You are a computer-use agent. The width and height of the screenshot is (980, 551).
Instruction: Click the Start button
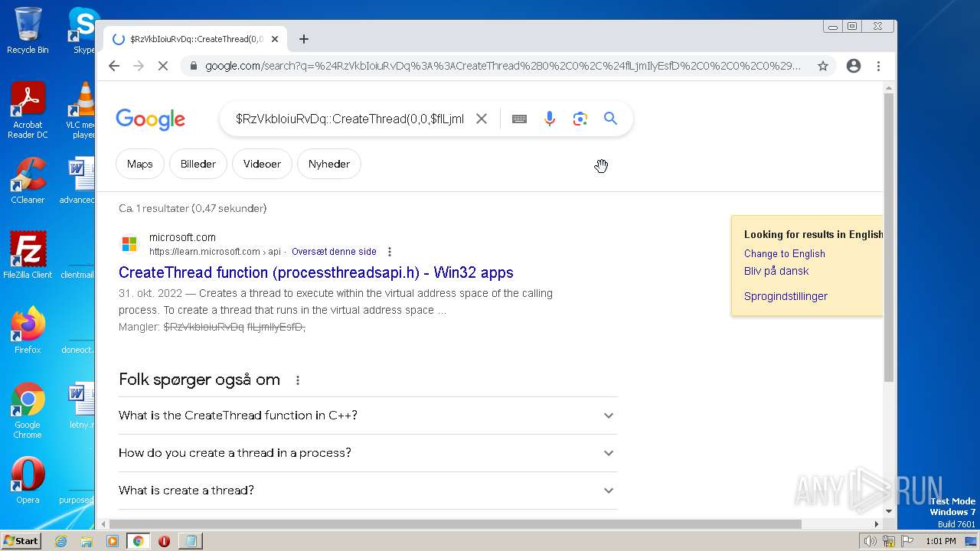click(x=21, y=540)
